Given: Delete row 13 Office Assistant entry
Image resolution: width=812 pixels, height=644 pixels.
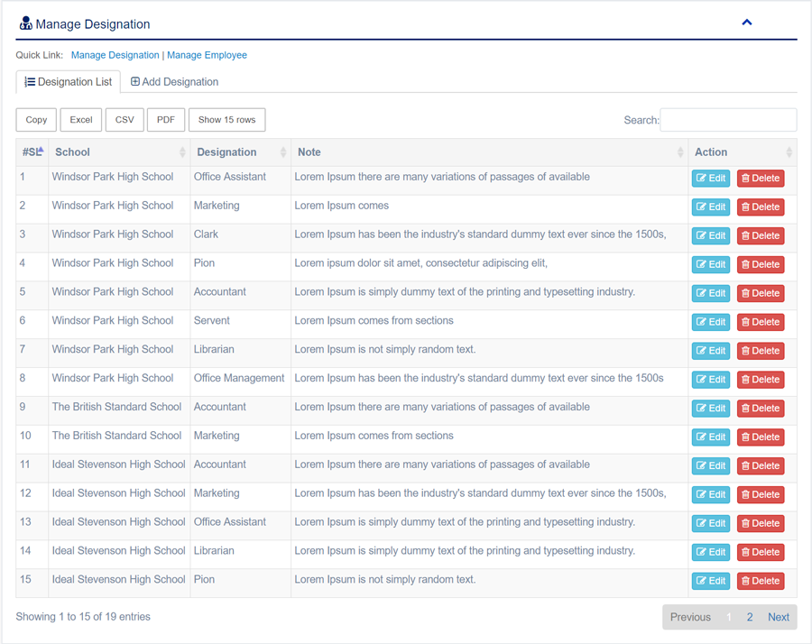Looking at the screenshot, I should tap(761, 523).
